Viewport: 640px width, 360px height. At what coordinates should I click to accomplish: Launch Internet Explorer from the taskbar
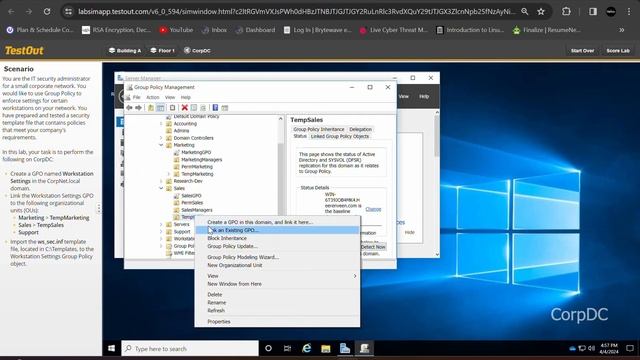pyautogui.click(x=307, y=349)
